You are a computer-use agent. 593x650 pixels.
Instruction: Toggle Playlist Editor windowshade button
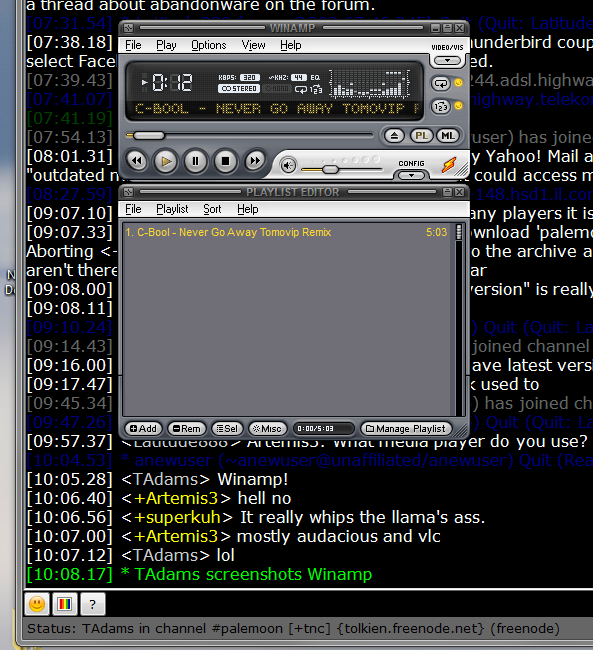click(x=447, y=192)
